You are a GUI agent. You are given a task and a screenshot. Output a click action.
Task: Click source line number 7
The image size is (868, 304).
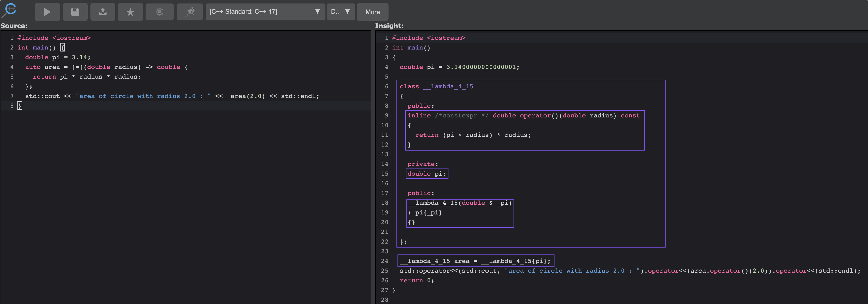[x=12, y=96]
